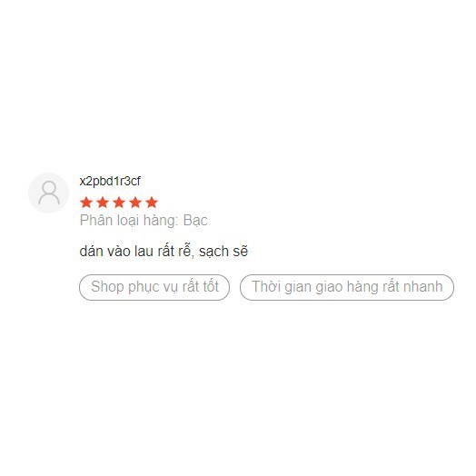Click the words 'sạch sẽ' in the review
The height and width of the screenshot is (476, 476).
click(x=223, y=252)
